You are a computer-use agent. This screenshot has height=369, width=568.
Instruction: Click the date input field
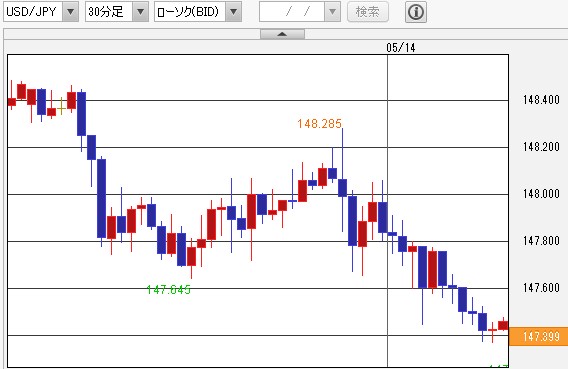point(292,12)
